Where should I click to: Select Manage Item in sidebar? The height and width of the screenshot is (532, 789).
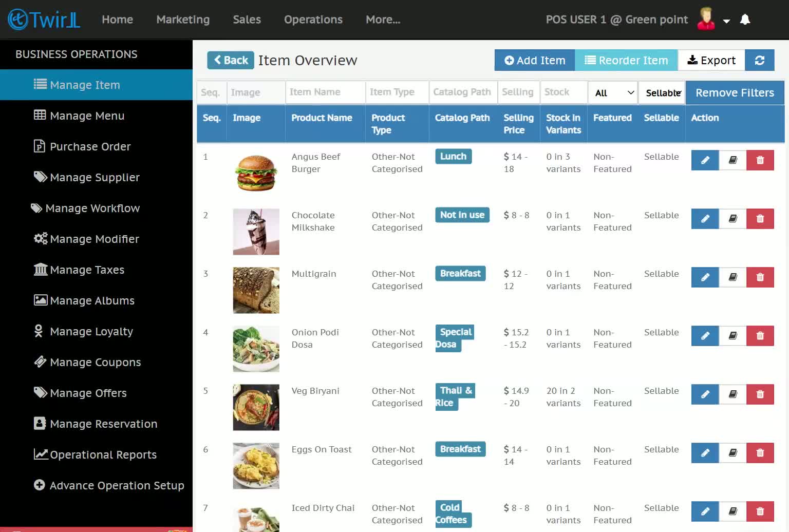(96, 85)
